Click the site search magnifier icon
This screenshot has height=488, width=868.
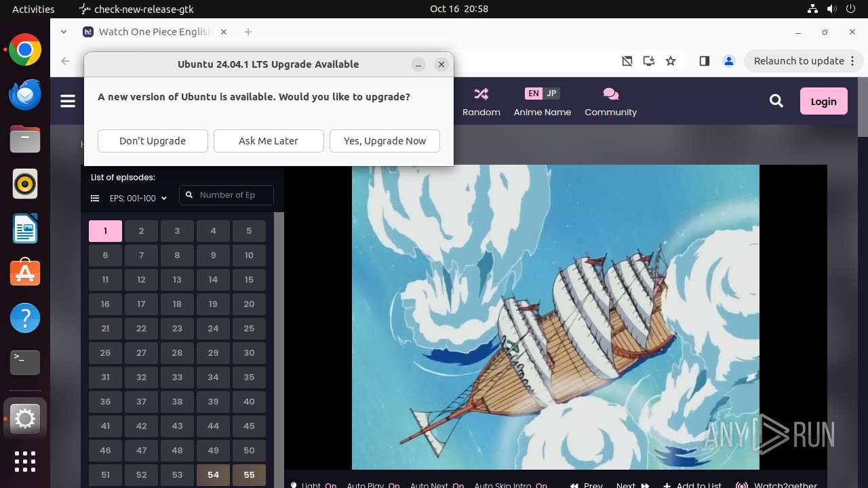(776, 101)
